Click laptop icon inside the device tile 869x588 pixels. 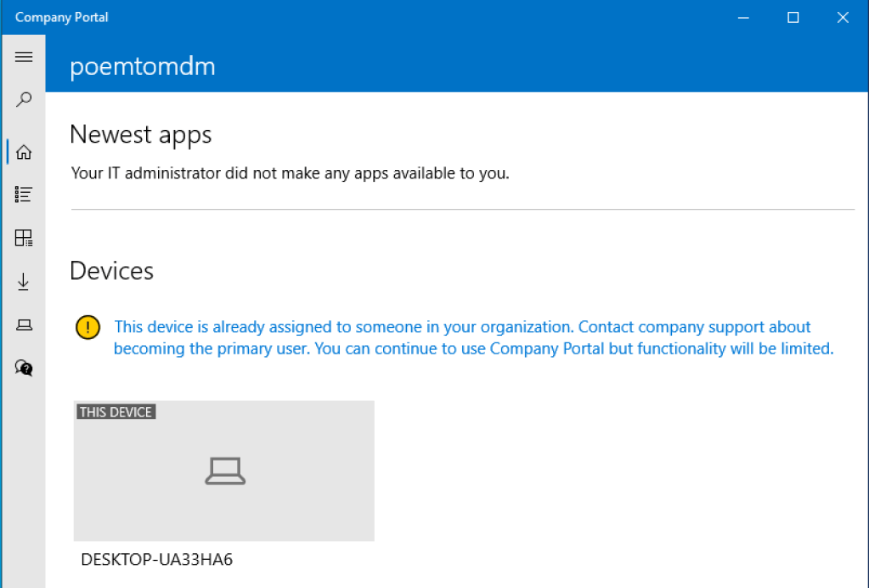click(x=225, y=471)
